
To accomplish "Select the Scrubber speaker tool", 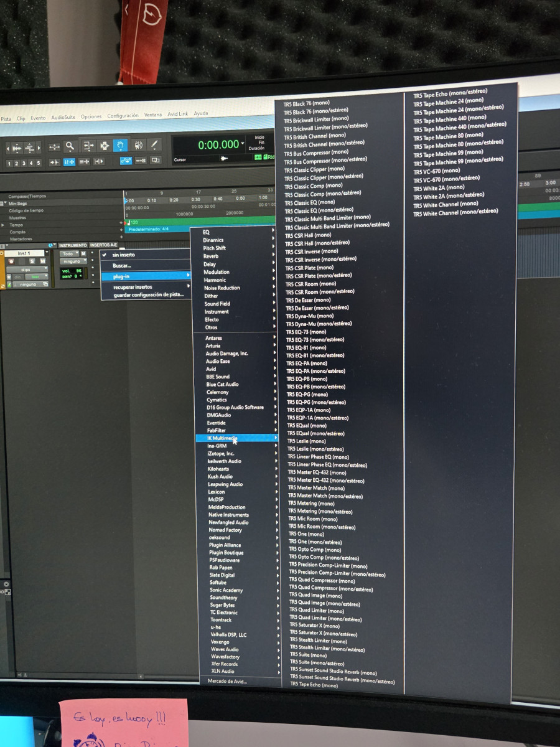I will [138, 145].
